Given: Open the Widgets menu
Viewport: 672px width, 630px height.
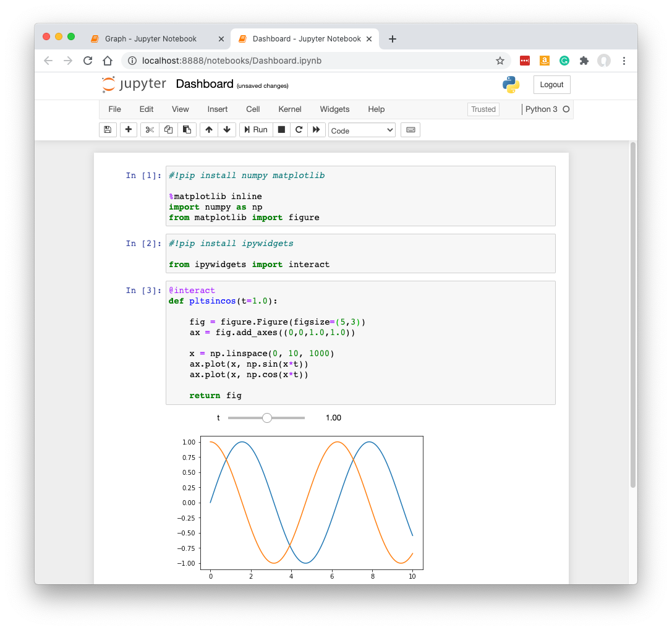Looking at the screenshot, I should [x=334, y=109].
